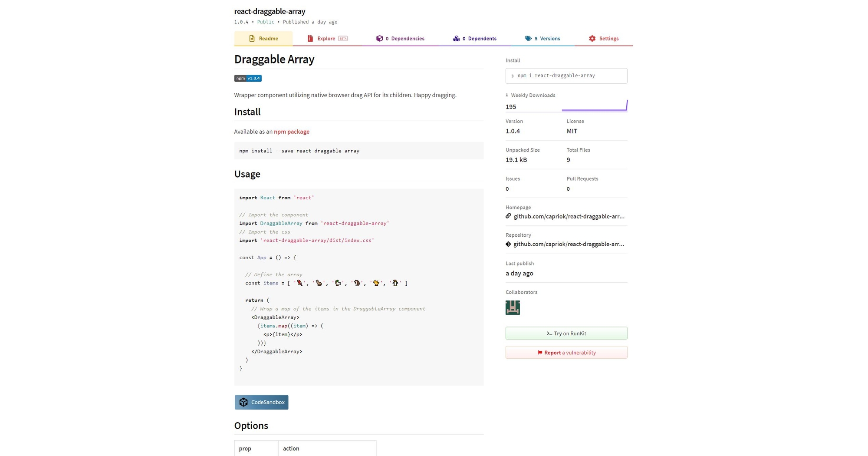
Task: Click the CodeSandbox cube icon
Action: [243, 402]
